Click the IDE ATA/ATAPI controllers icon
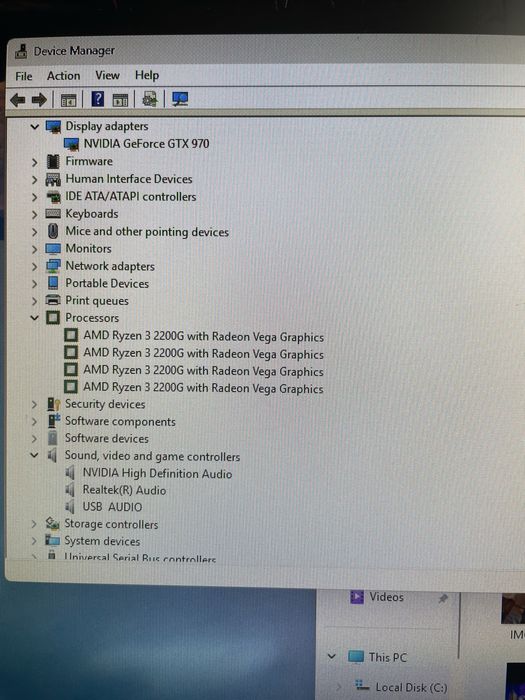 (x=53, y=197)
